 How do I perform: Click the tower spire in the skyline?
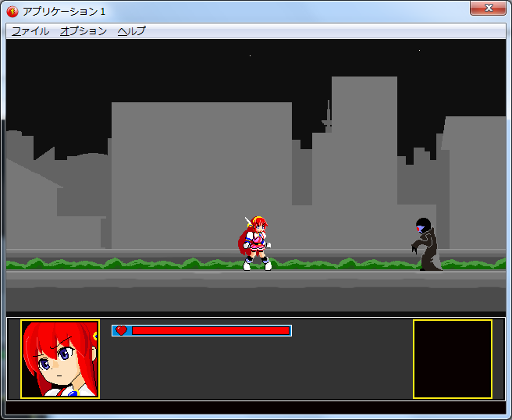(328, 117)
